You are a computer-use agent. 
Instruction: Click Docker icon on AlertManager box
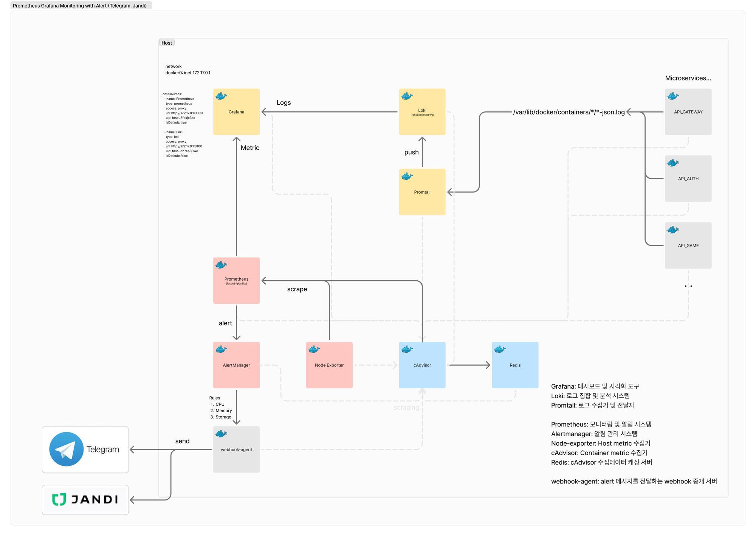(221, 349)
